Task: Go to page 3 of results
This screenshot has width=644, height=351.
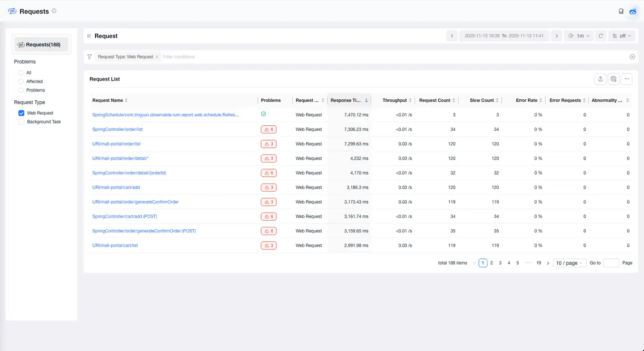Action: pos(500,263)
